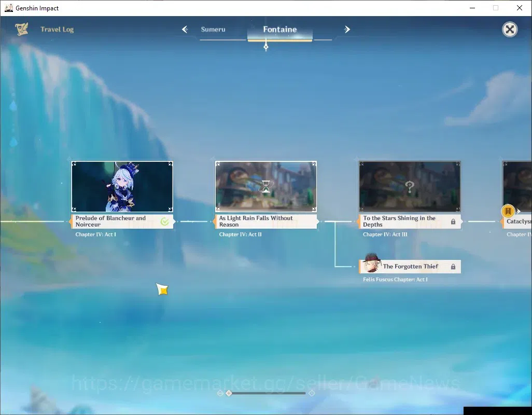
Task: Click the orange bookmark badge near Cataclysm
Action: [x=508, y=211]
